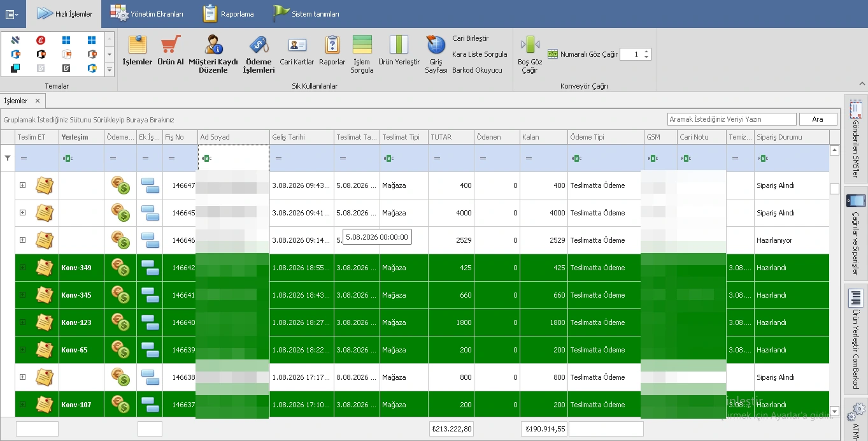Sort by Sipariş Durumu column header
The height and width of the screenshot is (441, 868).
pos(792,137)
